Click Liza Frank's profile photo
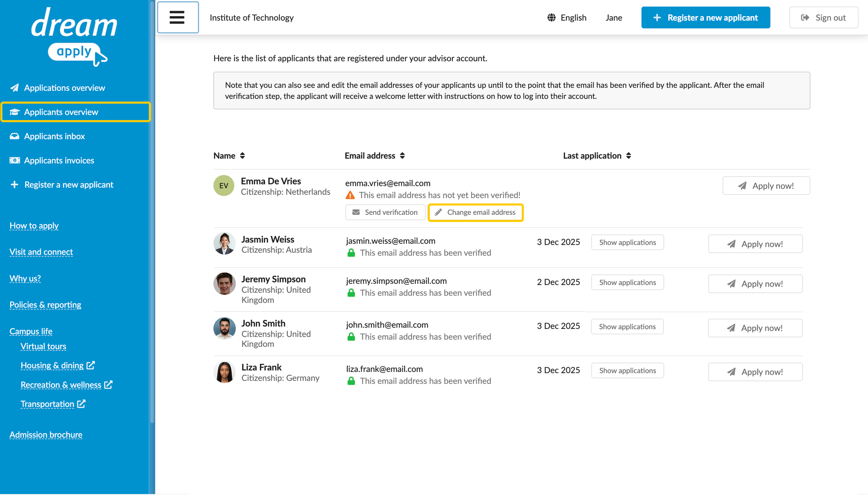 tap(224, 372)
